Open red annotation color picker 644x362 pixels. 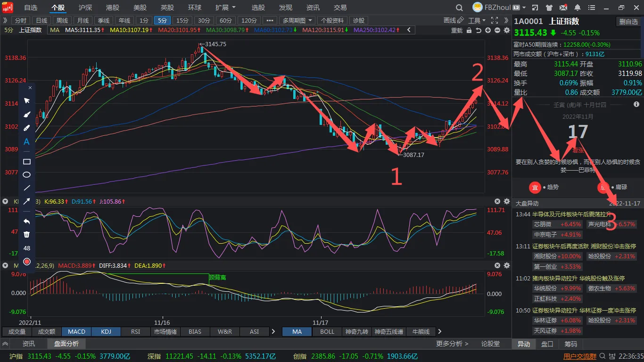click(27, 262)
